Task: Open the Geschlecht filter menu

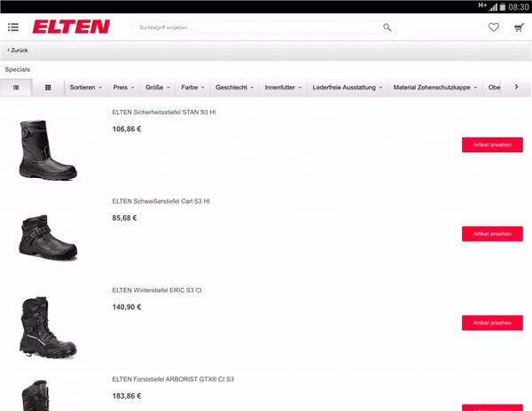Action: click(234, 88)
